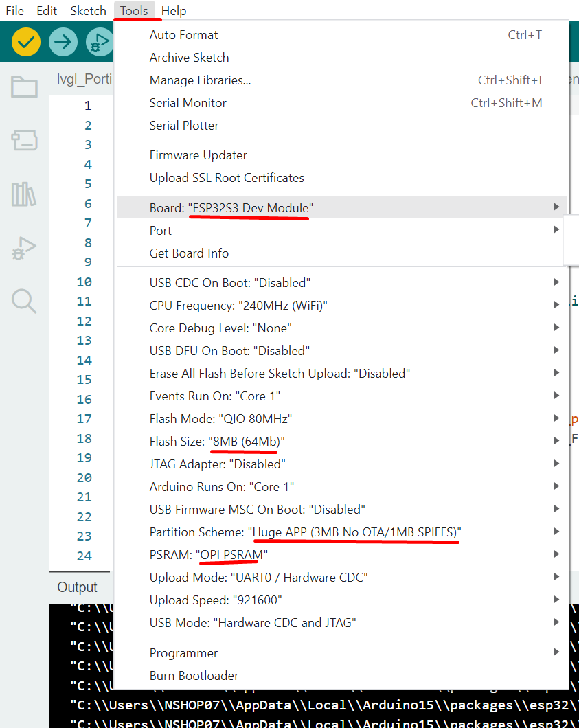This screenshot has width=579, height=728.
Task: Select Burn Bootloader
Action: (341, 676)
